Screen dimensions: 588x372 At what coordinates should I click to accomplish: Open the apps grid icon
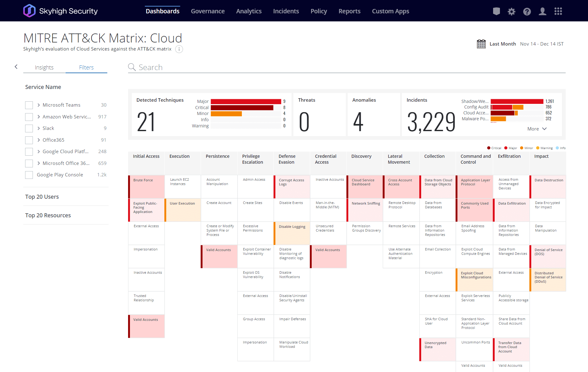[x=558, y=11]
